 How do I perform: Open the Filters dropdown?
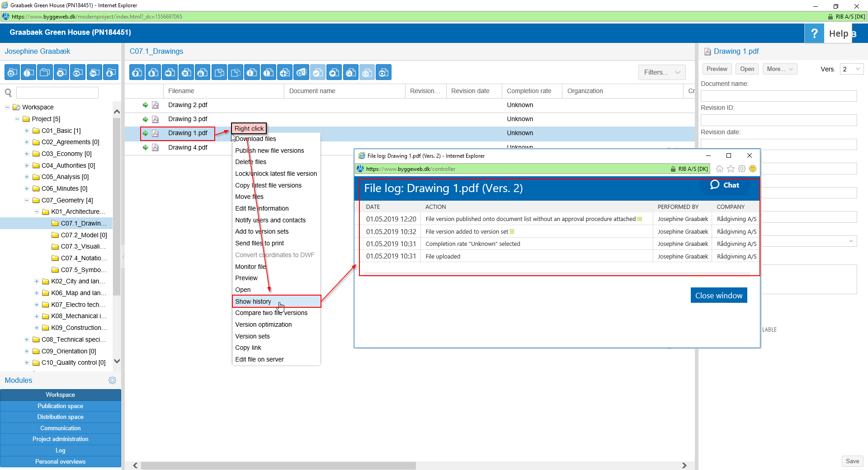662,72
